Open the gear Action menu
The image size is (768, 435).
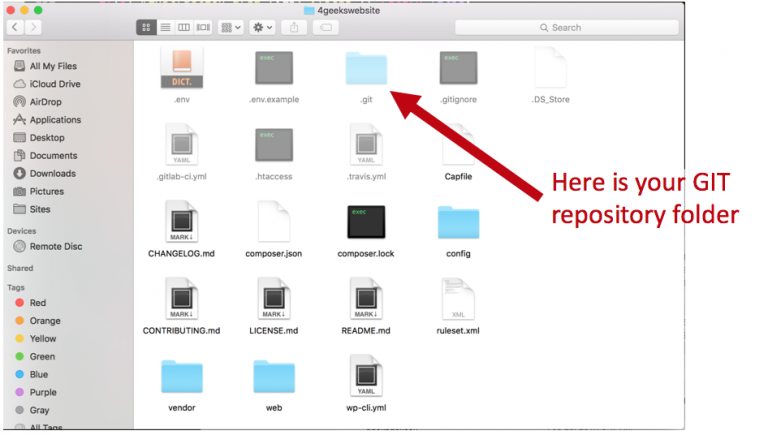262,27
